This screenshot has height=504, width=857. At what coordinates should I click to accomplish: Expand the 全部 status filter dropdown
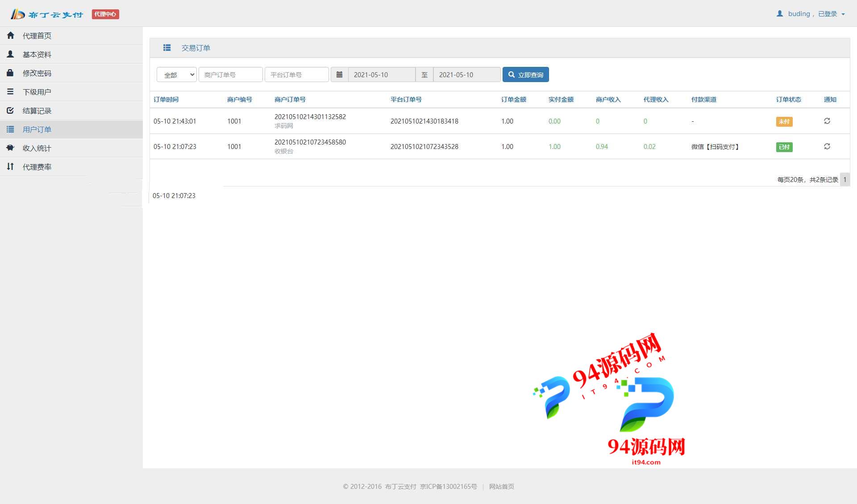[177, 74]
